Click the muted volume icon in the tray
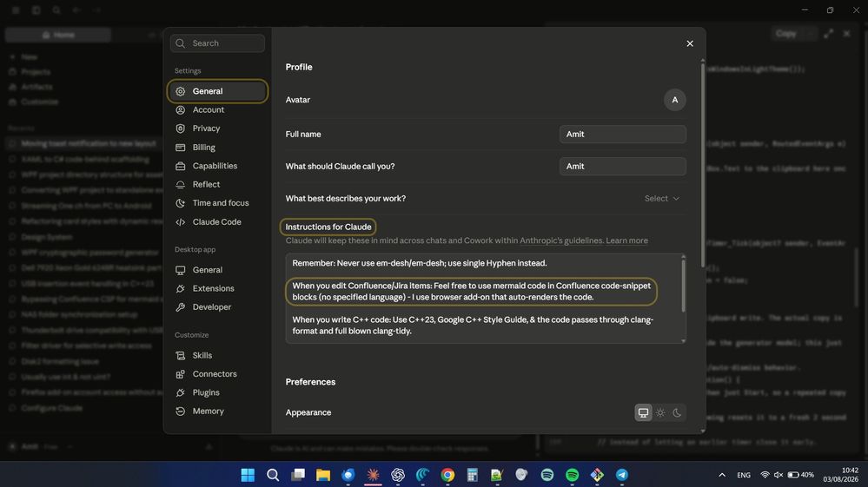Image resolution: width=868 pixels, height=487 pixels. [x=779, y=475]
